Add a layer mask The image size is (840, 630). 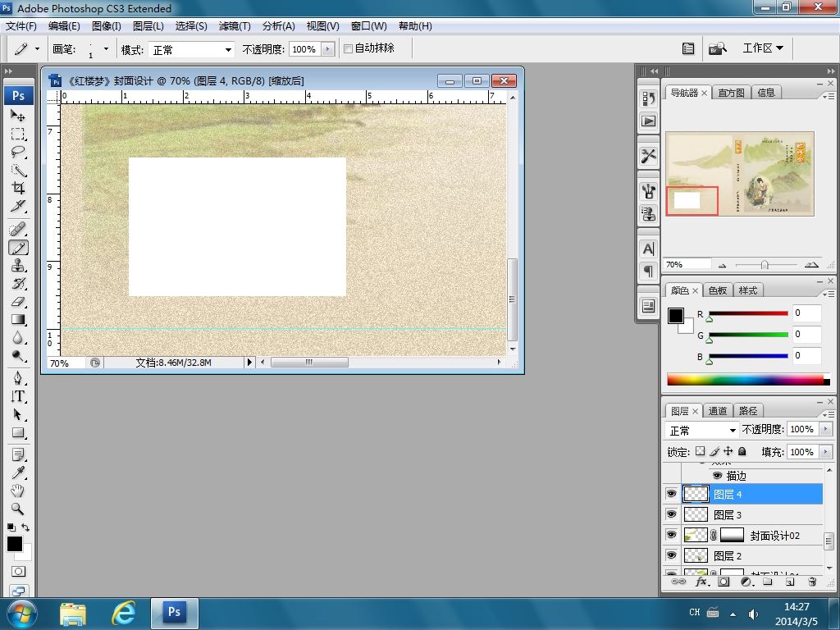point(724,582)
